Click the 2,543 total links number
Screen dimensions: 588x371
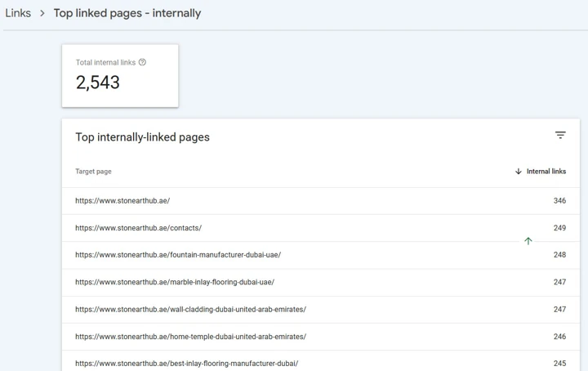[x=97, y=83]
